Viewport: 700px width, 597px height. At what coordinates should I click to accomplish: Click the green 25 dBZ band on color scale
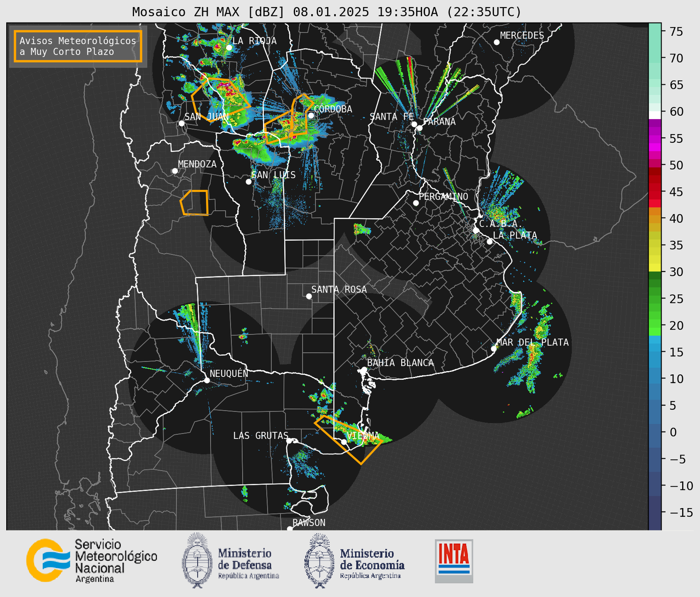click(x=655, y=299)
